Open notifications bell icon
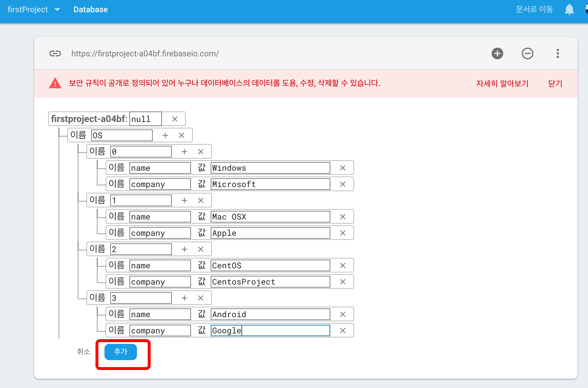The image size is (588, 388). pyautogui.click(x=569, y=10)
